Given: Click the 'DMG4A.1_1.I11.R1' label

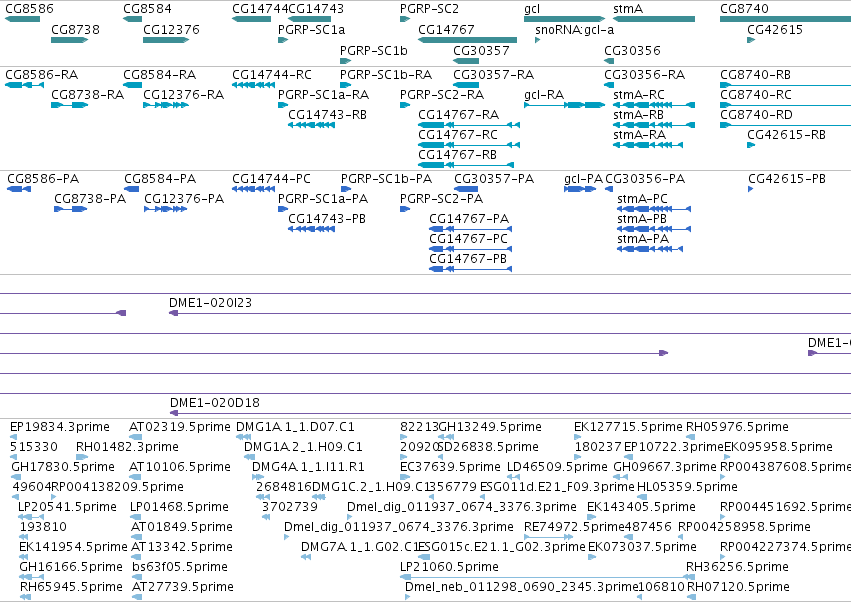Looking at the screenshot, I should pos(308,467).
